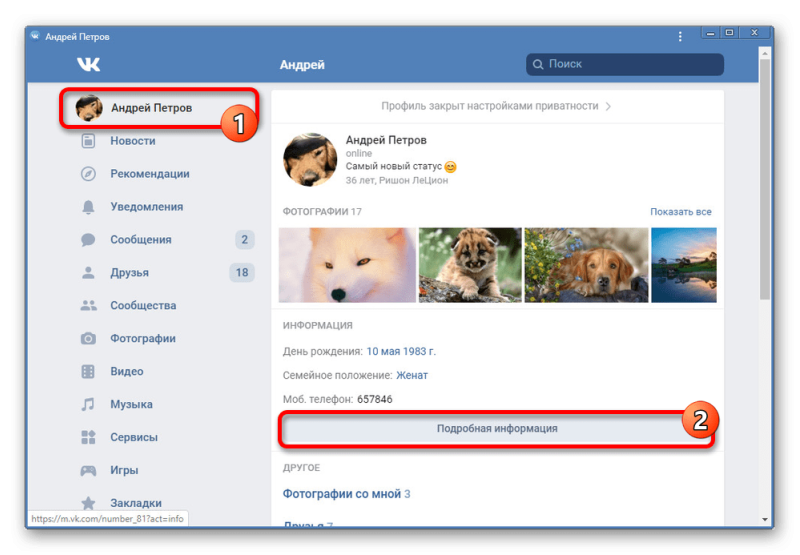Click the phone number 657846

pos(374,399)
